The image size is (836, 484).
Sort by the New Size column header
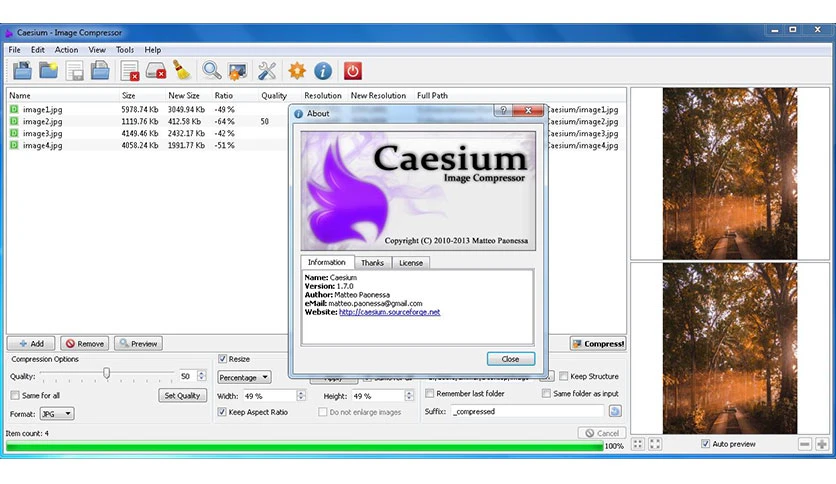tap(183, 95)
